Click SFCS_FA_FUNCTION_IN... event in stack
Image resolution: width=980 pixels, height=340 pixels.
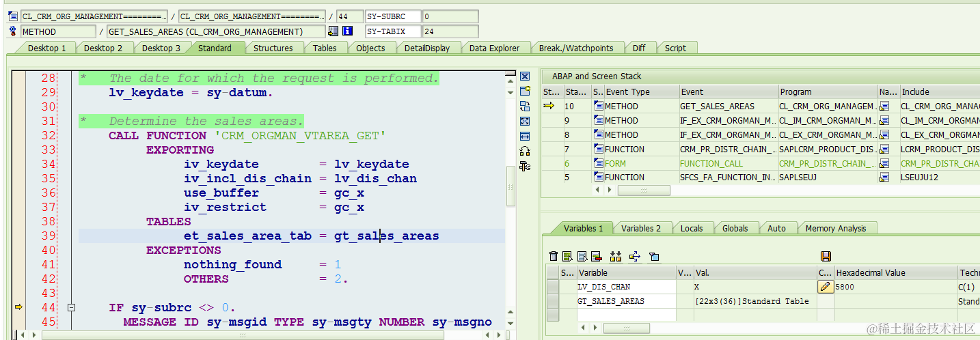tap(728, 178)
